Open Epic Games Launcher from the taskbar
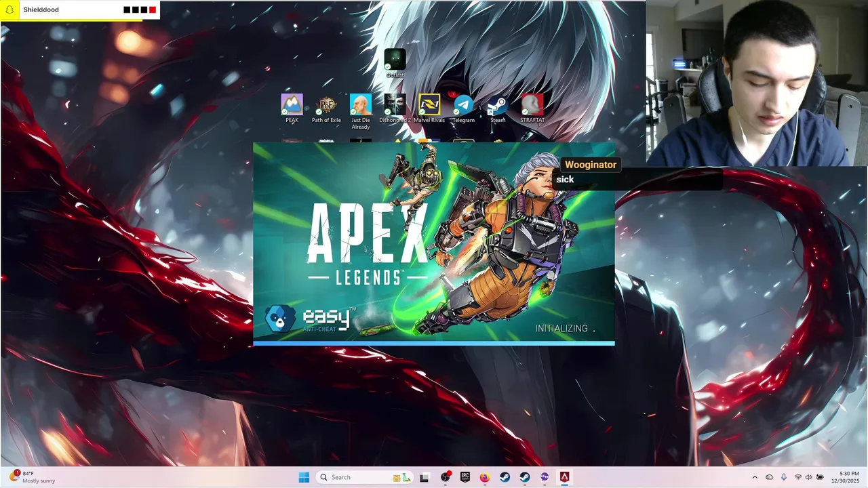Viewport: 868px width, 488px height. coord(465,477)
